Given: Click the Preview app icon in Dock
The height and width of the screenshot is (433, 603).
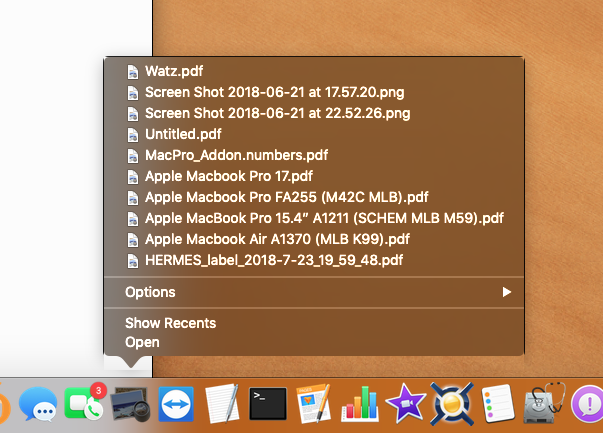Looking at the screenshot, I should click(x=130, y=405).
